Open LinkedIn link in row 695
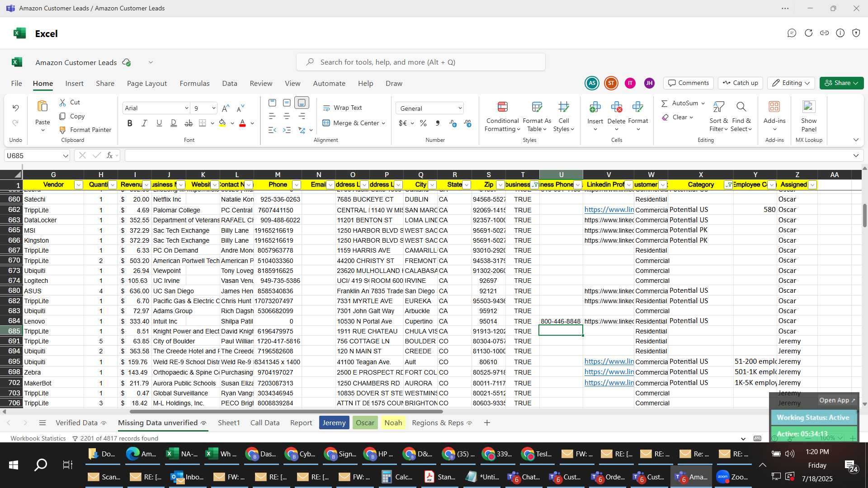Viewport: 868px width, 488px height. pos(609,362)
